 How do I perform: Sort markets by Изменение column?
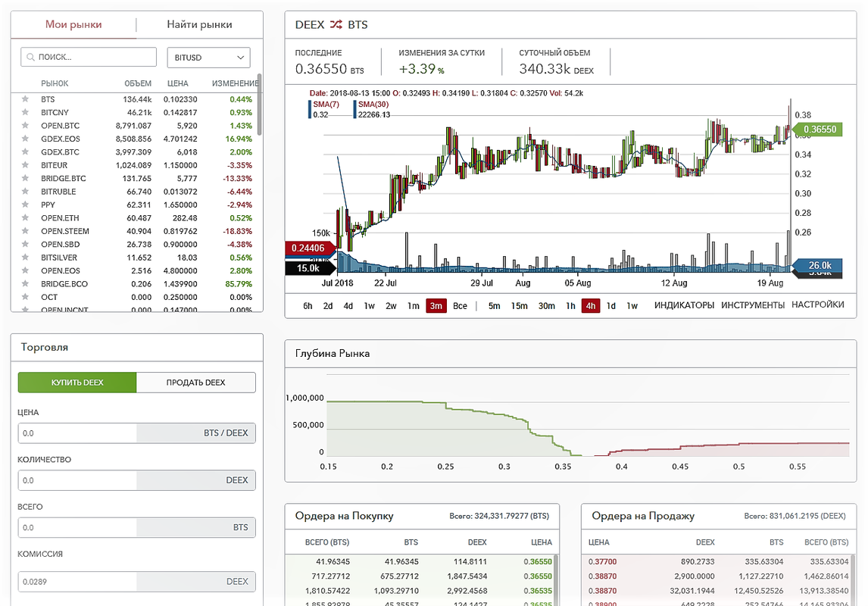235,83
